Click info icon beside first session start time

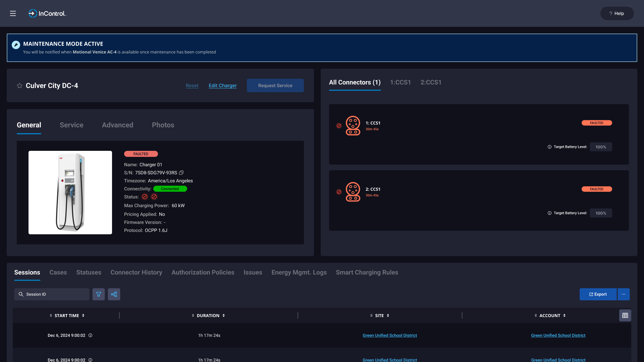point(90,336)
